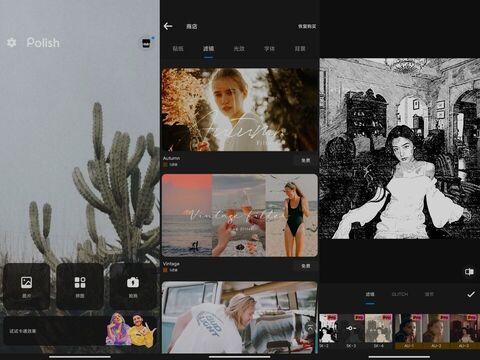This screenshot has height=360, width=480.
Task: Open settings via the gear icon
Action: click(12, 43)
